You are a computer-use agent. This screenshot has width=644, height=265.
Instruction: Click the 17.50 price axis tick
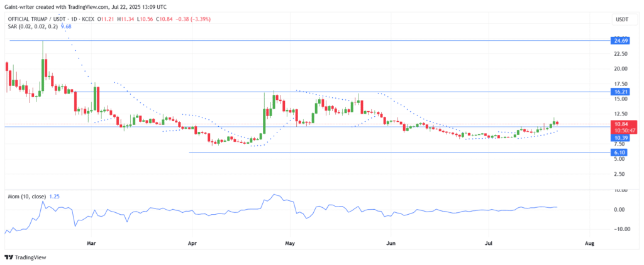click(x=621, y=84)
